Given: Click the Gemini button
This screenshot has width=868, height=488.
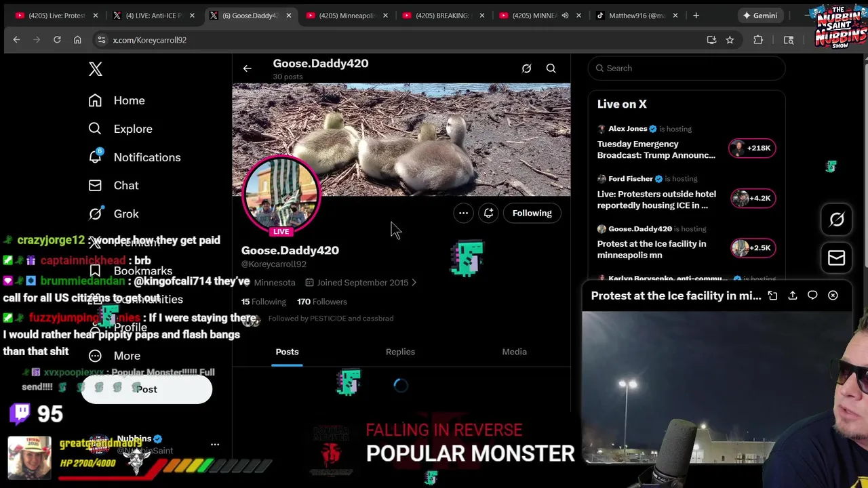Looking at the screenshot, I should click(x=759, y=16).
